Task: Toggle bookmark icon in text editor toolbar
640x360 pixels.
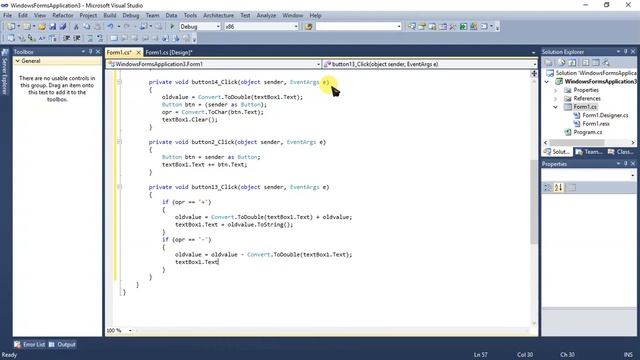Action: click(x=114, y=38)
